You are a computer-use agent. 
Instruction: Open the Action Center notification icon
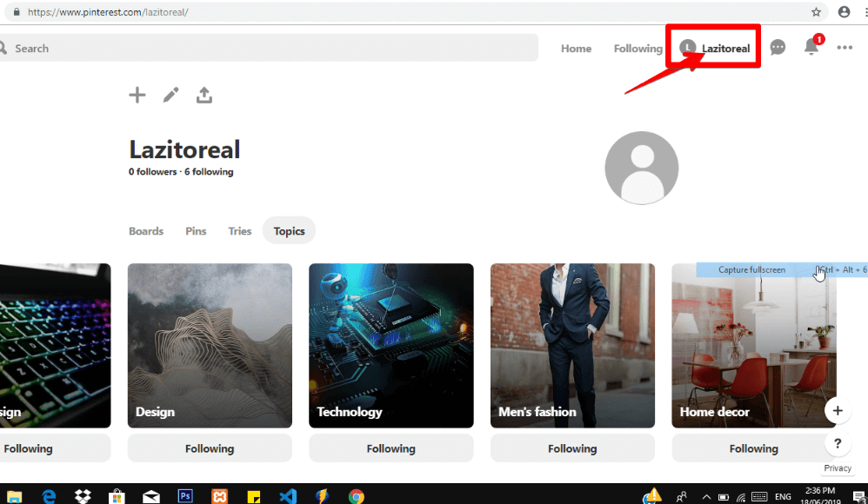(858, 497)
